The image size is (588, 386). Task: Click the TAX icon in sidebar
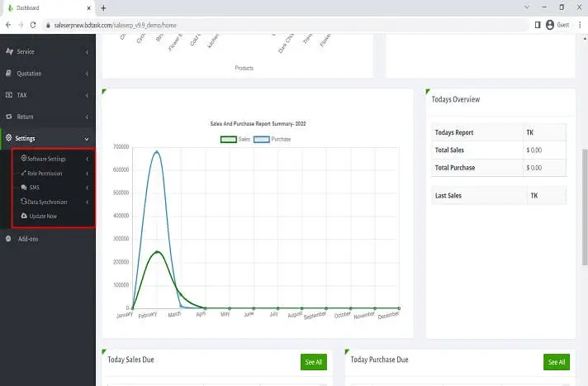[9, 95]
